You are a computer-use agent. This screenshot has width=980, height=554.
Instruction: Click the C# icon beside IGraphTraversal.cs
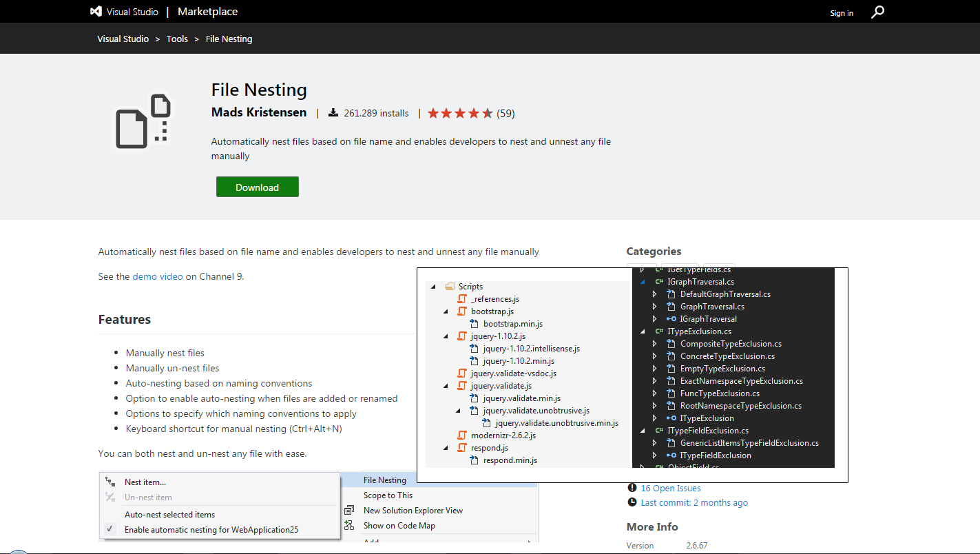(x=659, y=282)
